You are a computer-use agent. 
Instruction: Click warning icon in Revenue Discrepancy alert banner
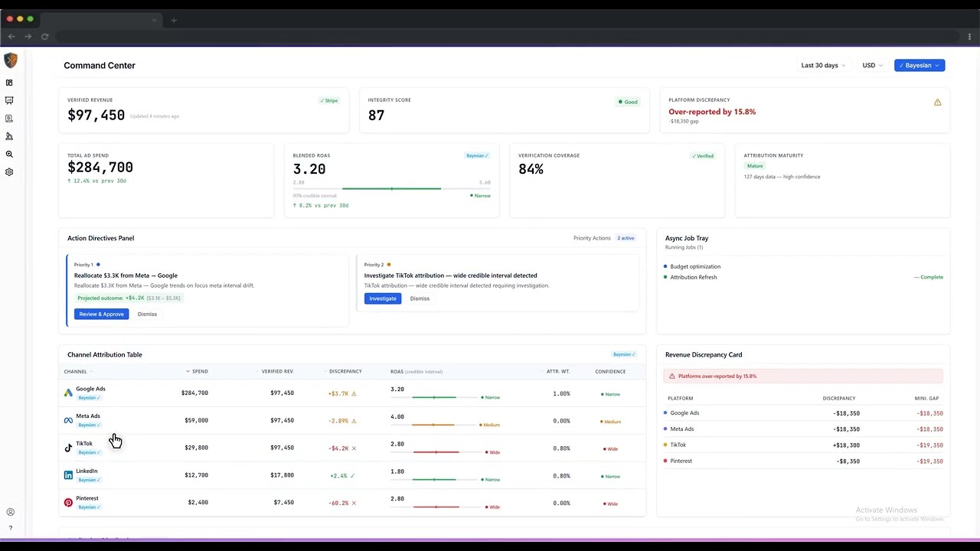click(672, 377)
